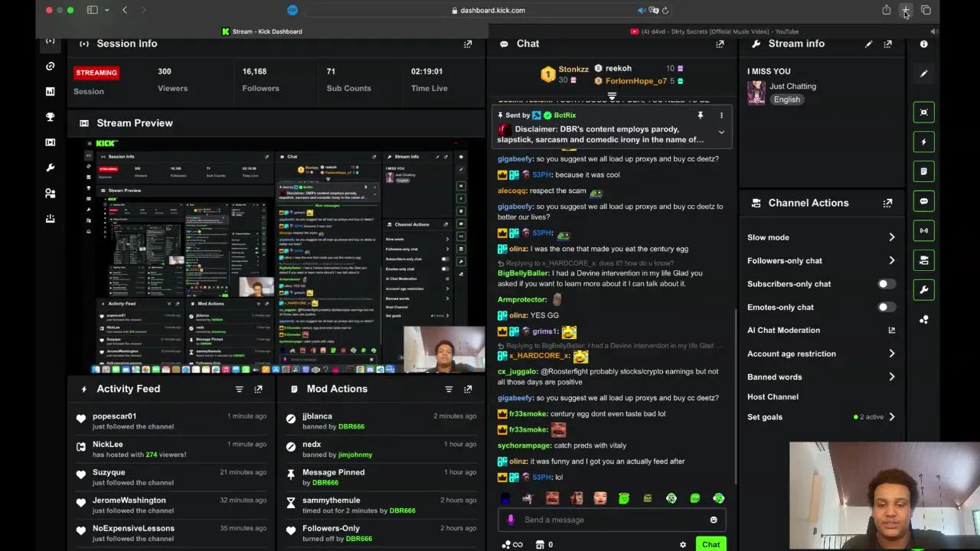Open new tab with plus button
The height and width of the screenshot is (551, 980).
906,10
